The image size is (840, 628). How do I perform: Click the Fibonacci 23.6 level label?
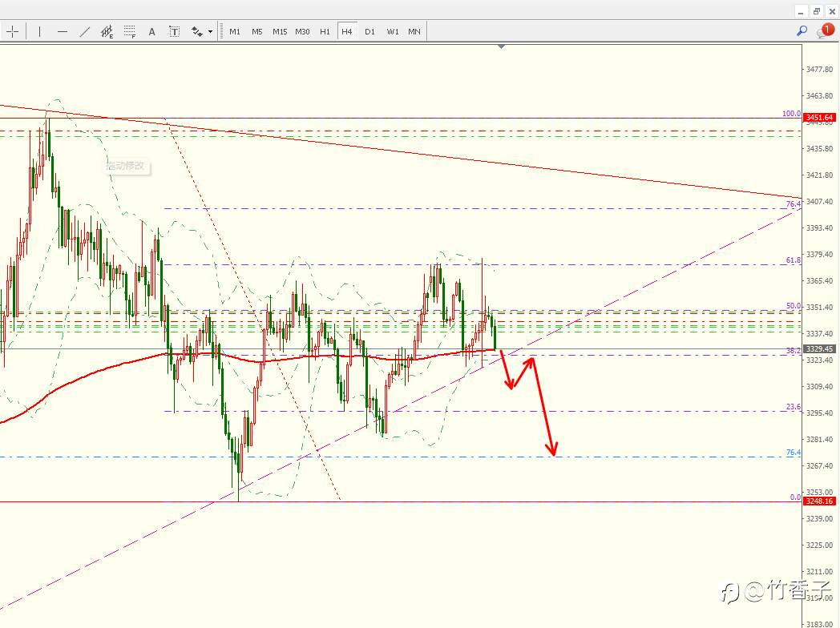pos(794,407)
